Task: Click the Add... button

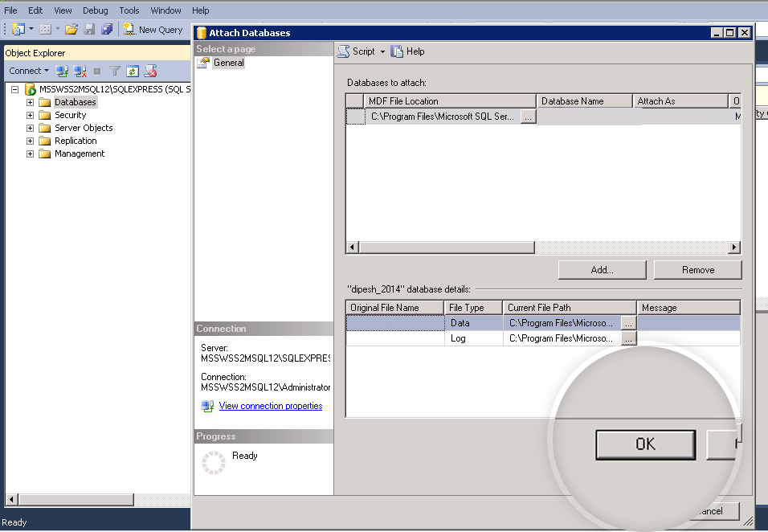Action: (x=602, y=270)
